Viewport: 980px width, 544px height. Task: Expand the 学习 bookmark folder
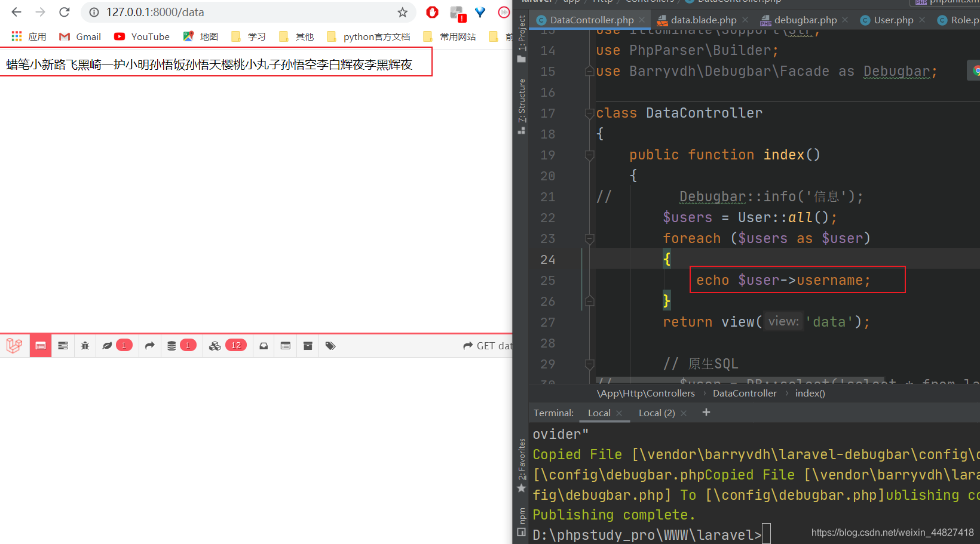[x=249, y=36]
